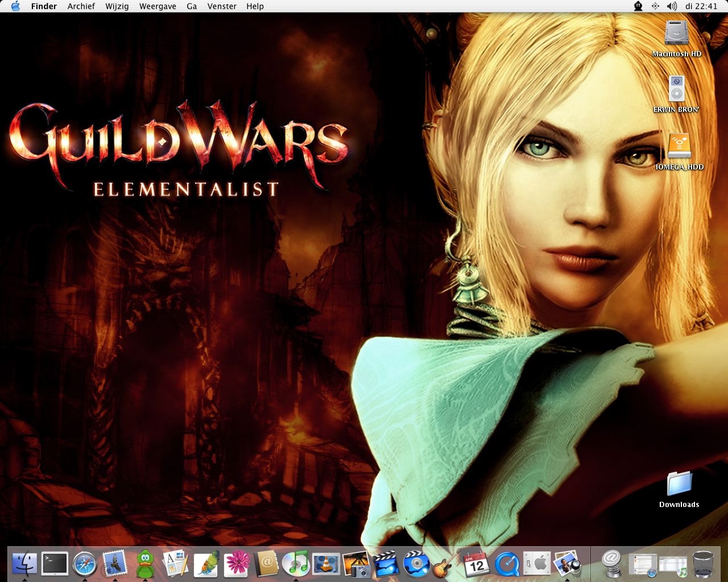Screen dimensions: 728x582
Task: Launch iDVD from the Dock
Action: [416, 564]
